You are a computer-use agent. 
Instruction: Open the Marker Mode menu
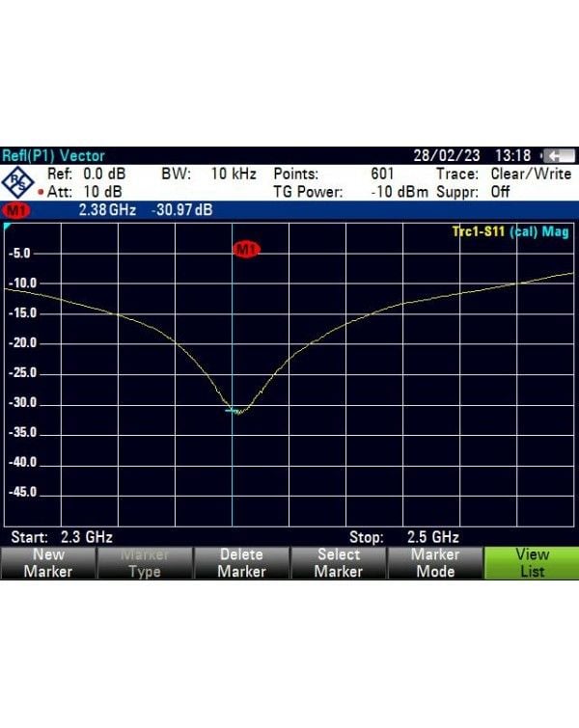[x=434, y=563]
